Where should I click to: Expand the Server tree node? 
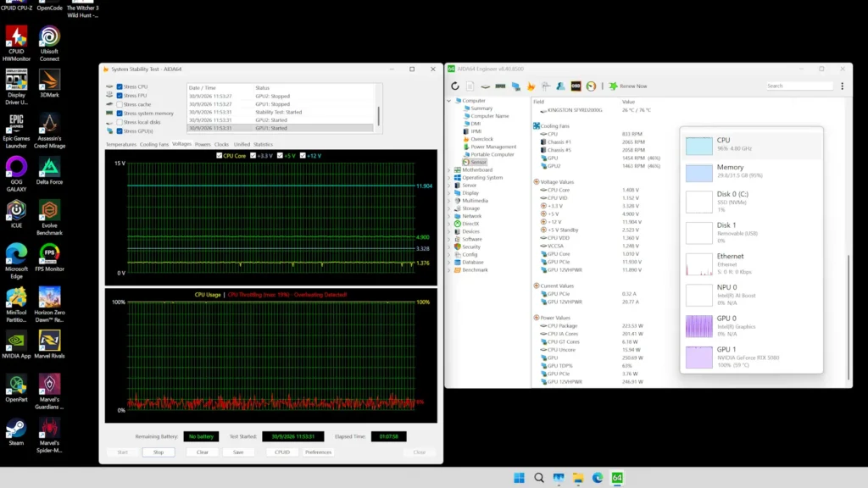[449, 186]
